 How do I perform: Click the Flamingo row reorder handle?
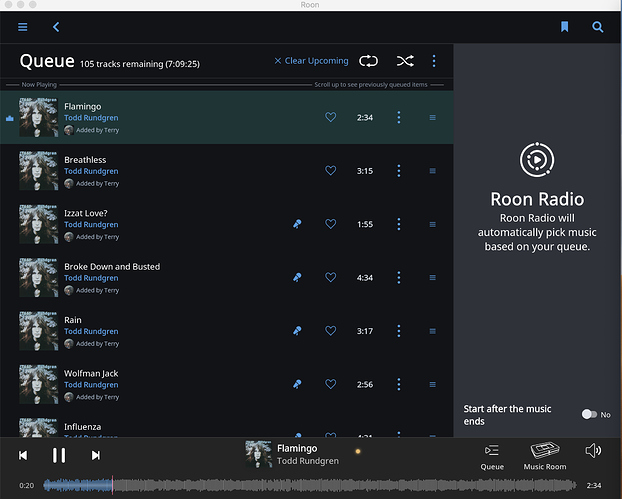tap(432, 117)
